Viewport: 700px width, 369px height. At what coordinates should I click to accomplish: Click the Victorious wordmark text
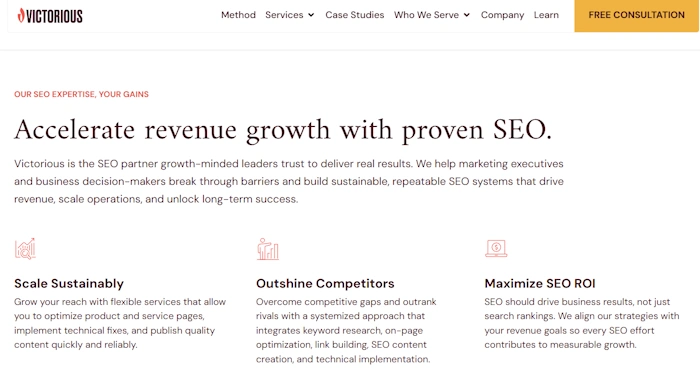(x=54, y=17)
